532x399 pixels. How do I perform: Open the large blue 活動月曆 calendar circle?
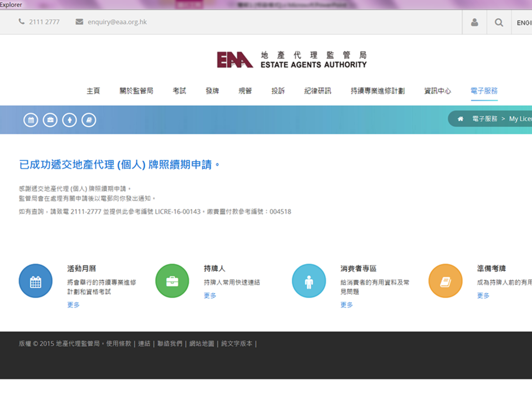(x=35, y=281)
